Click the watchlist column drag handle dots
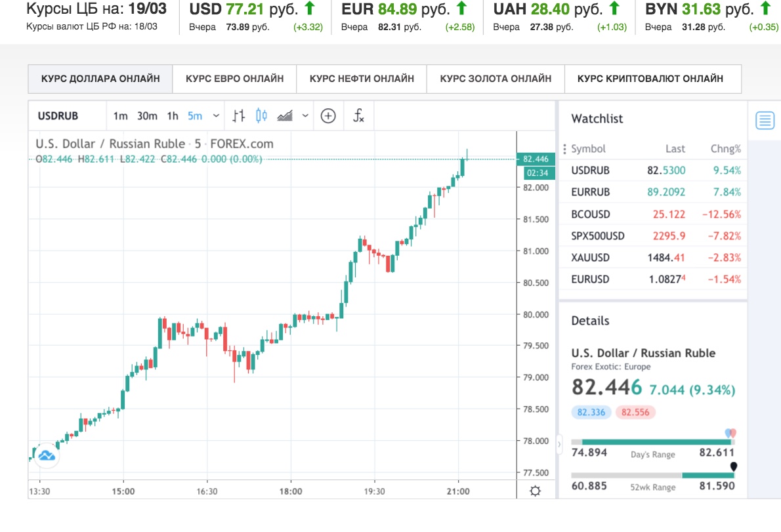Image resolution: width=781 pixels, height=532 pixels. tap(564, 149)
